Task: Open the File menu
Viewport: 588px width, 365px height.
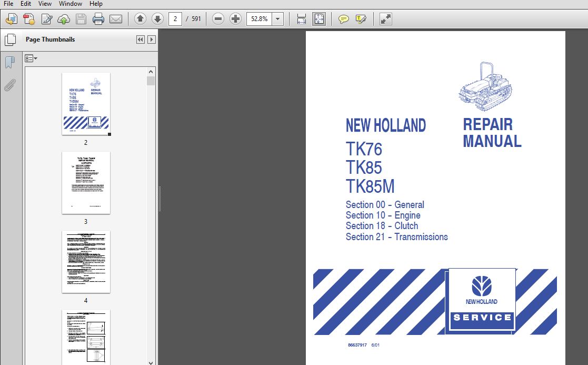Action: (8, 4)
